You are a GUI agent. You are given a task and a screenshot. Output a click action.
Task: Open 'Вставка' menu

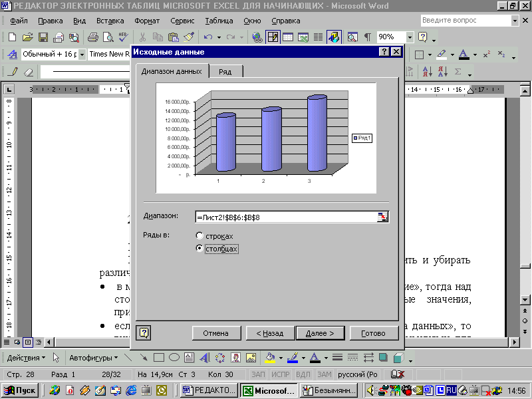110,21
